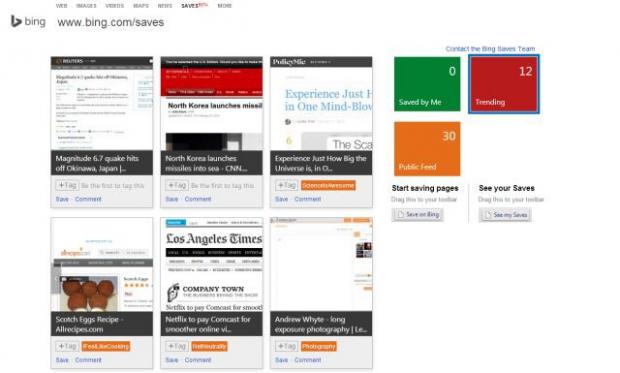
Task: Open the More menu in top navigation
Action: [x=225, y=6]
